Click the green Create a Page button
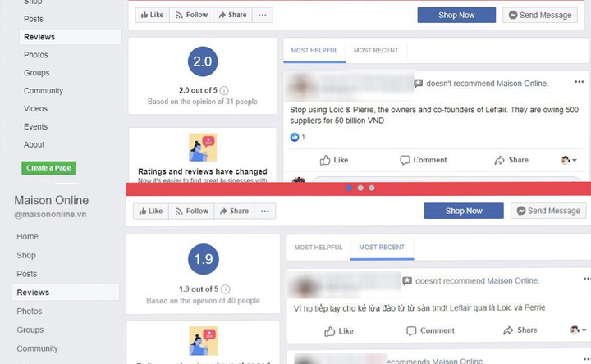The height and width of the screenshot is (364, 591). tap(48, 168)
